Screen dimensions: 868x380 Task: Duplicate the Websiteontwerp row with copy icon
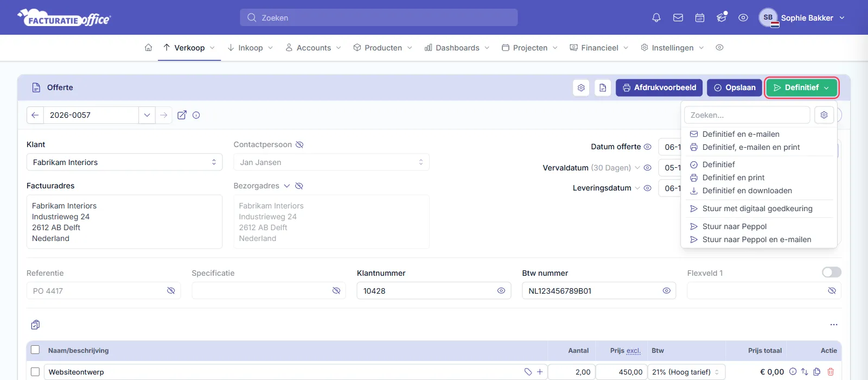(x=817, y=372)
